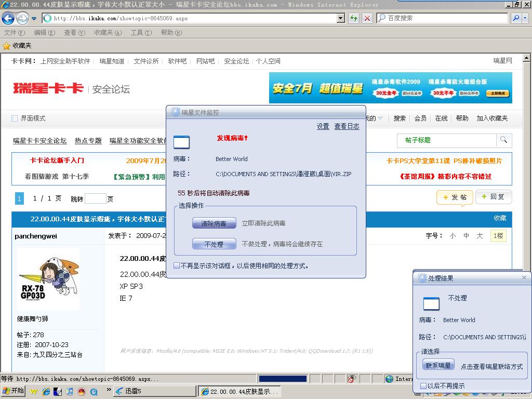Open the 文件 menu
532x399 pixels.
tap(14, 33)
